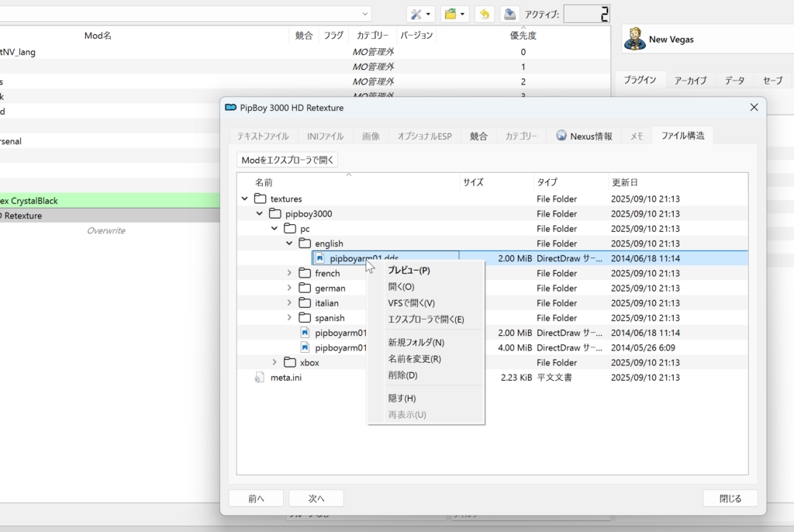Screen dimensions: 794x532
Task: Select 名前を変更(R) in the context menu
Action: [x=414, y=359]
